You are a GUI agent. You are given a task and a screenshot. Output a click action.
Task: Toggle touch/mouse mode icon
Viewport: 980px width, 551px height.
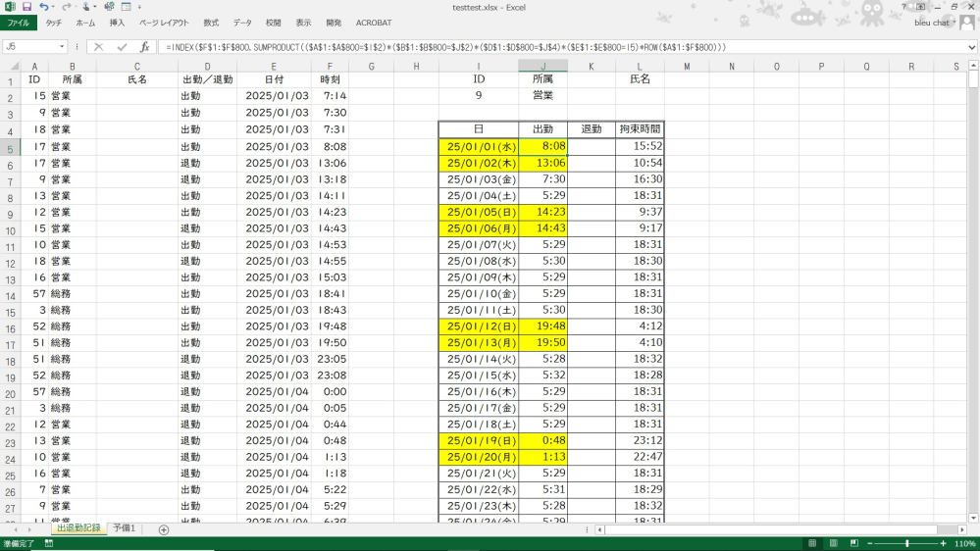tap(86, 7)
